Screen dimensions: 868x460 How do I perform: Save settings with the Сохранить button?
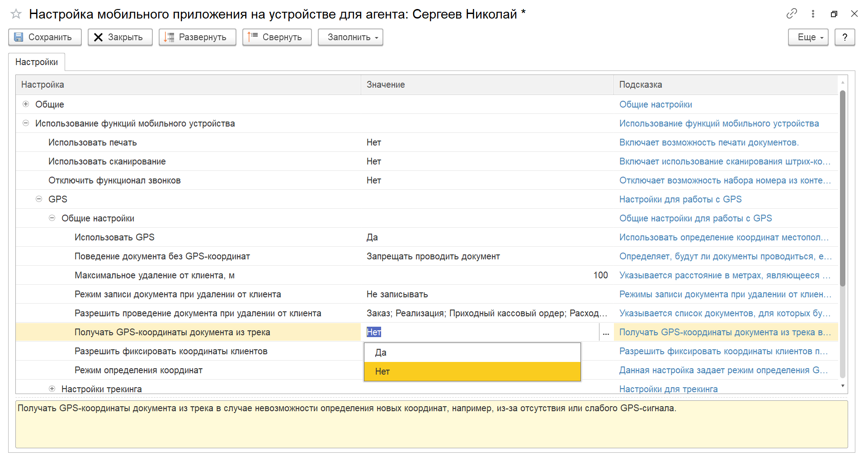[x=45, y=37]
